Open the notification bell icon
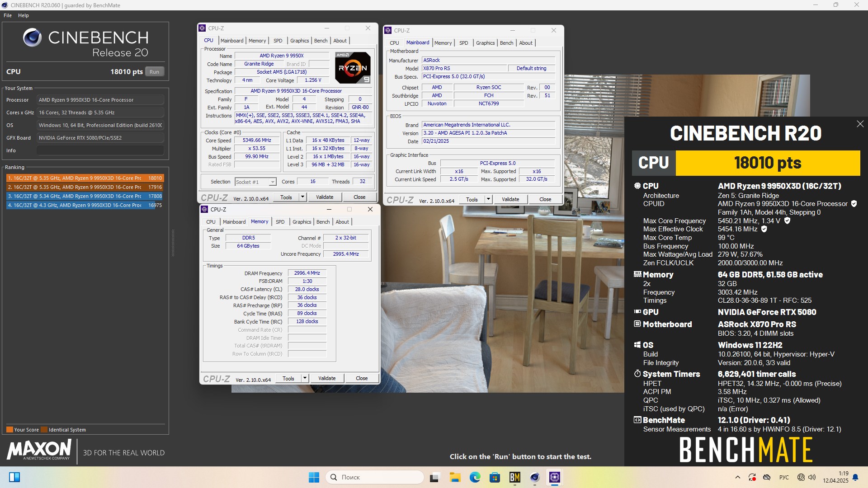 855,477
